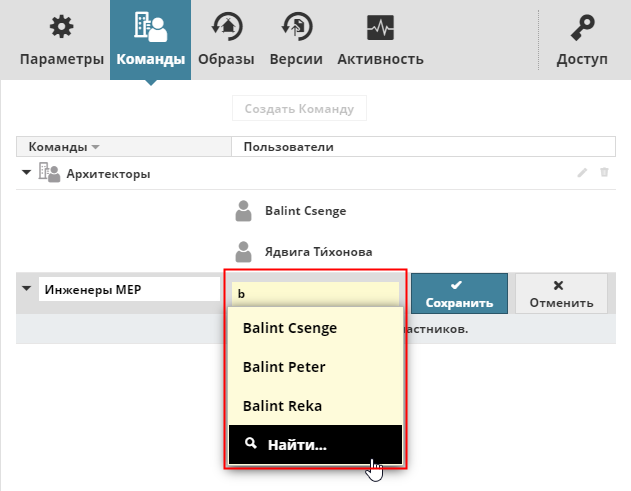The image size is (631, 491).
Task: Click the magnifier icon beside Найти
Action: click(x=251, y=444)
